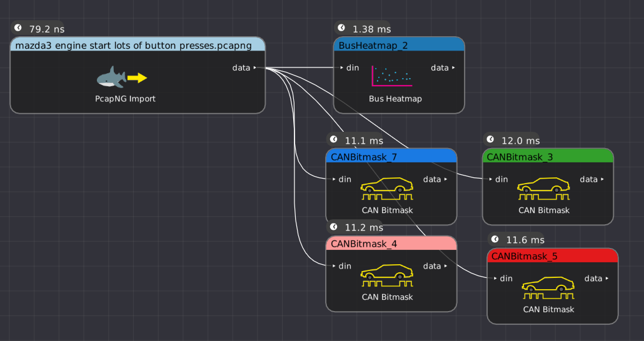Click the CAN Bitmask label in CANBitmask_4
Image resolution: width=644 pixels, height=341 pixels.
coord(387,297)
